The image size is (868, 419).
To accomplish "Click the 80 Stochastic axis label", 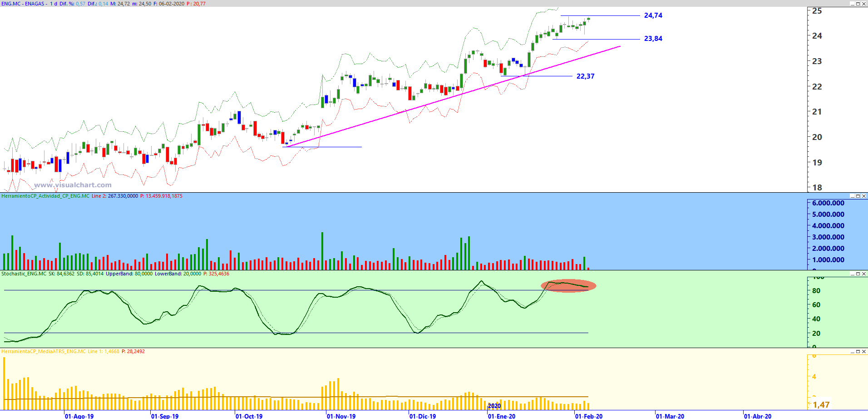I will [x=816, y=291].
